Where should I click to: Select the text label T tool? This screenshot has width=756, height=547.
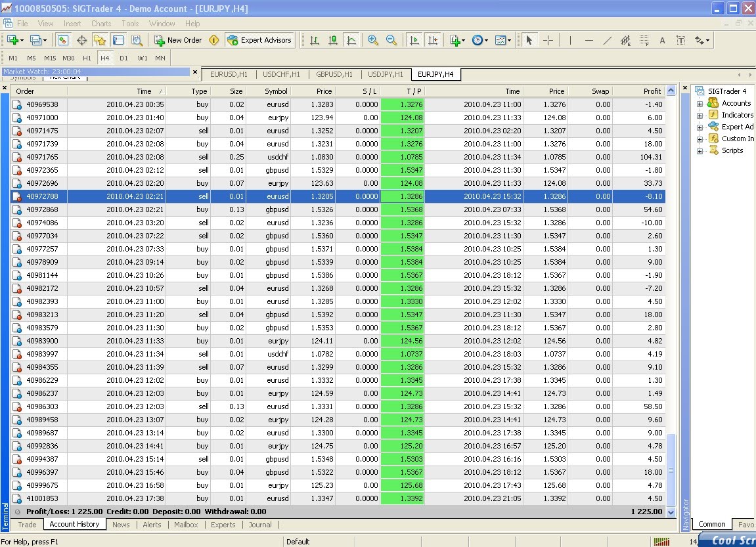pos(680,41)
